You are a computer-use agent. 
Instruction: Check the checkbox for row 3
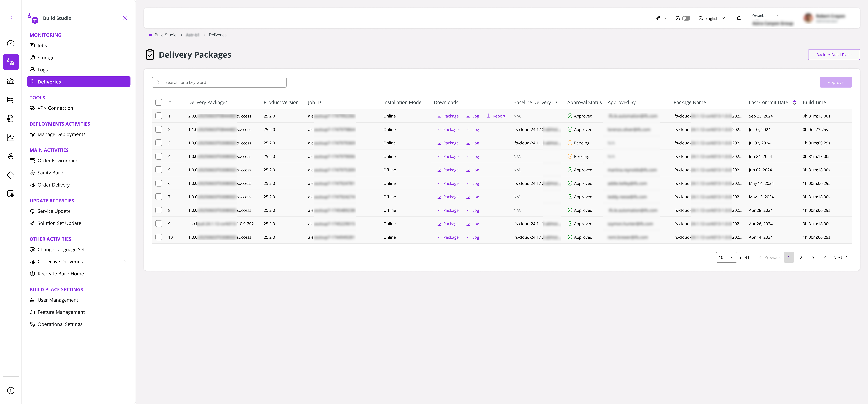click(159, 143)
